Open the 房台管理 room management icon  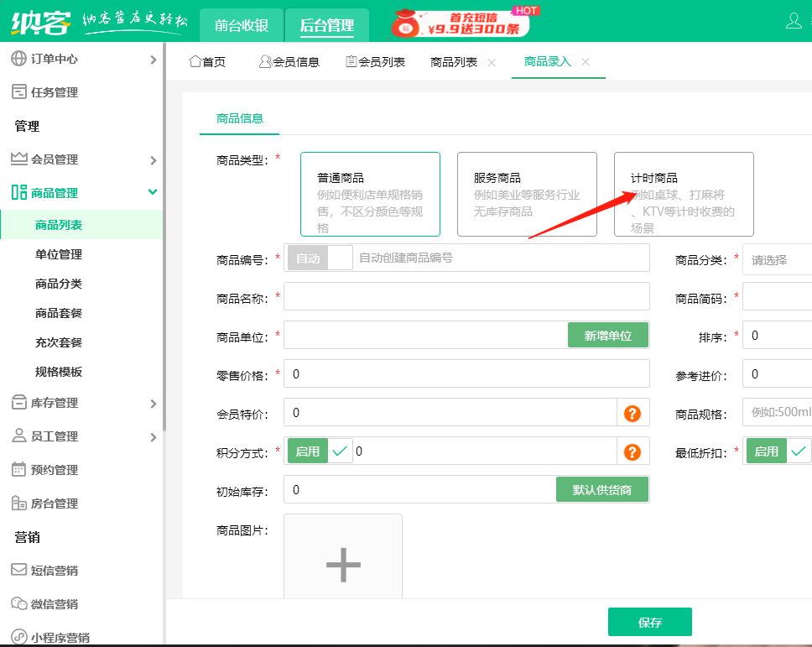tap(18, 503)
